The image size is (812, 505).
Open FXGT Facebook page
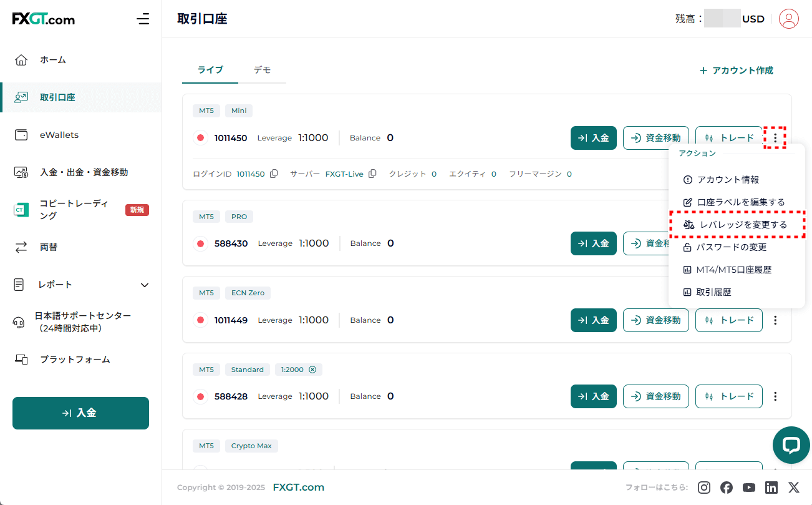(x=727, y=488)
